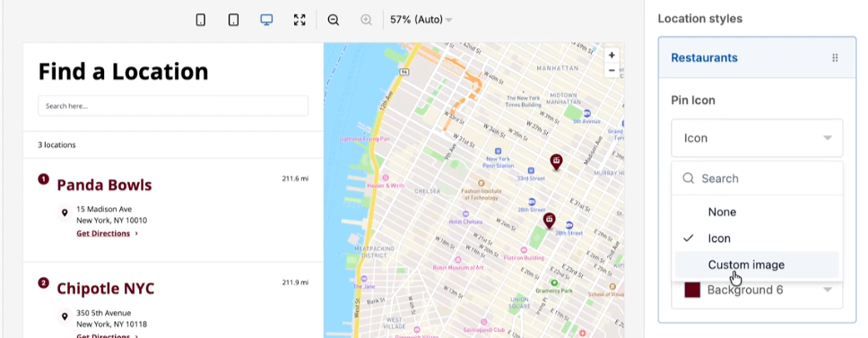Click the number 2 badge by Chipotle NYC
Viewport: 868px width, 338px height.
click(43, 282)
